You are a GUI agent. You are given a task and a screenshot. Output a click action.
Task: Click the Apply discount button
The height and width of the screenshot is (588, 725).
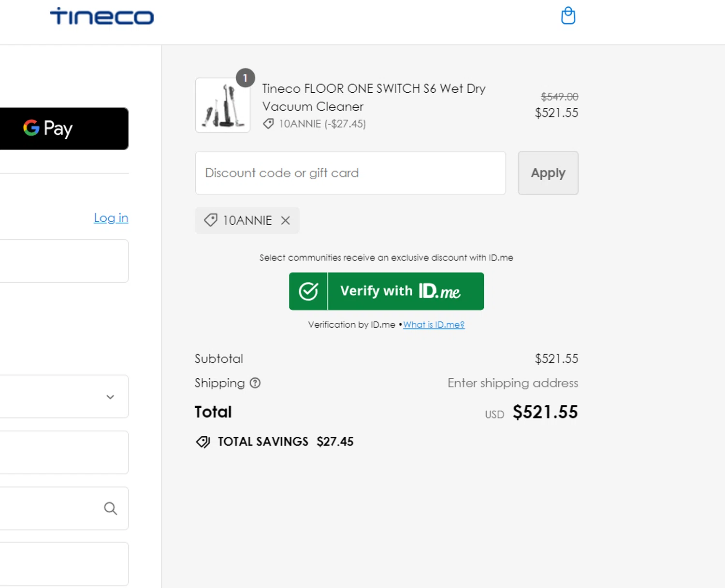pyautogui.click(x=548, y=173)
